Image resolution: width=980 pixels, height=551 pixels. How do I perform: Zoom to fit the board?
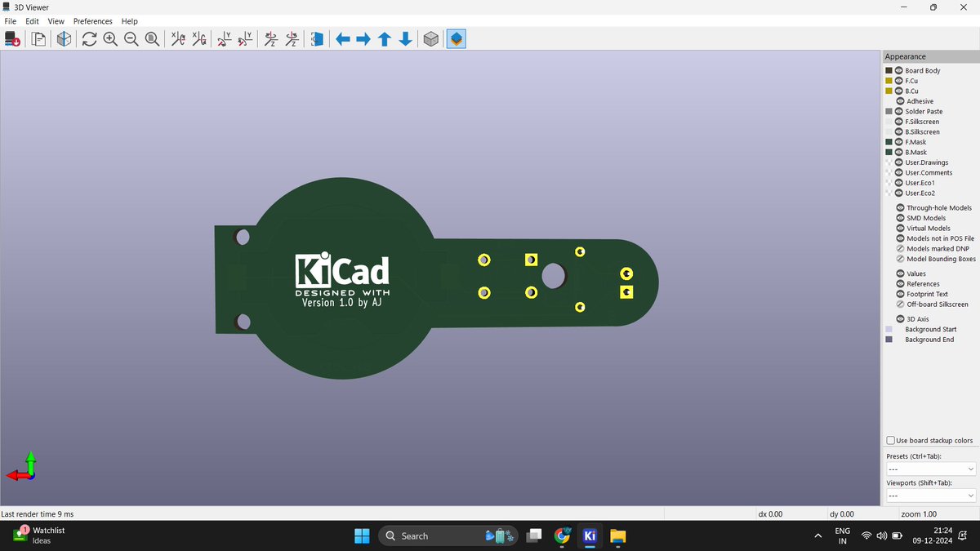pos(151,38)
